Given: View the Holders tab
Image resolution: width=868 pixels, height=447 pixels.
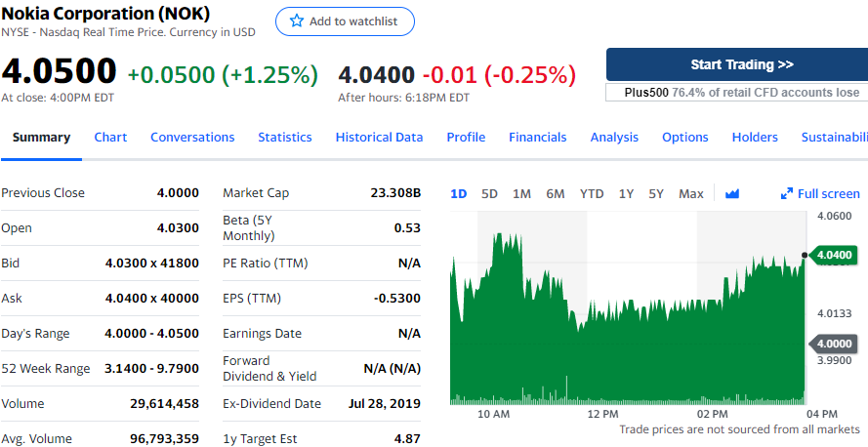Looking at the screenshot, I should coord(755,138).
